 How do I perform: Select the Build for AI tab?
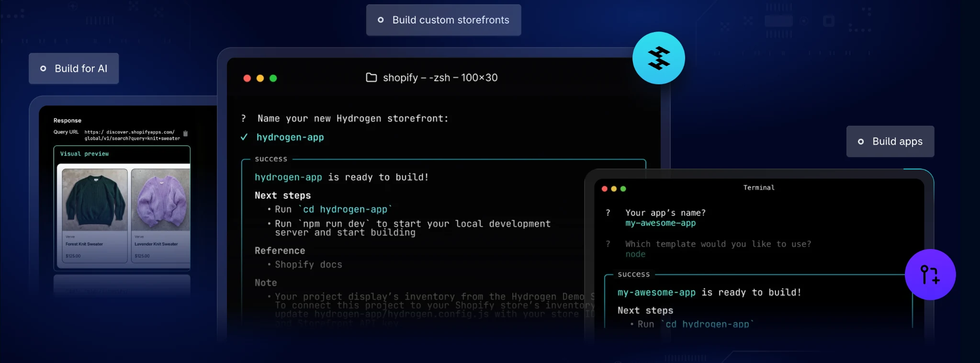(x=74, y=68)
